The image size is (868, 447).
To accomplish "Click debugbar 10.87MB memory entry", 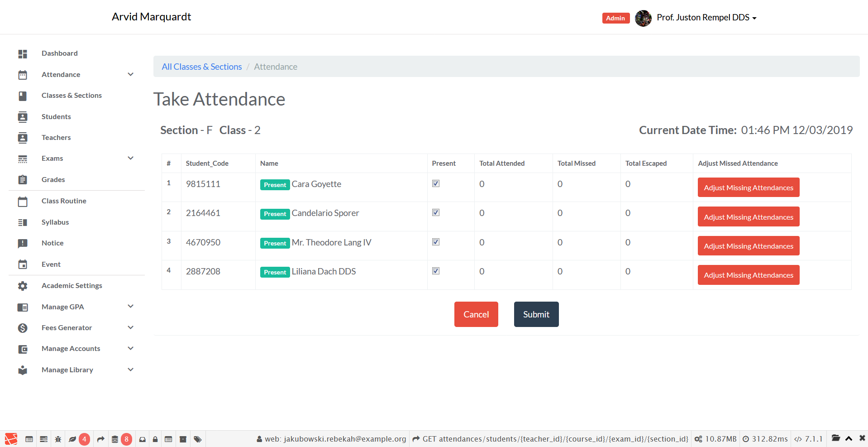I will (x=715, y=439).
